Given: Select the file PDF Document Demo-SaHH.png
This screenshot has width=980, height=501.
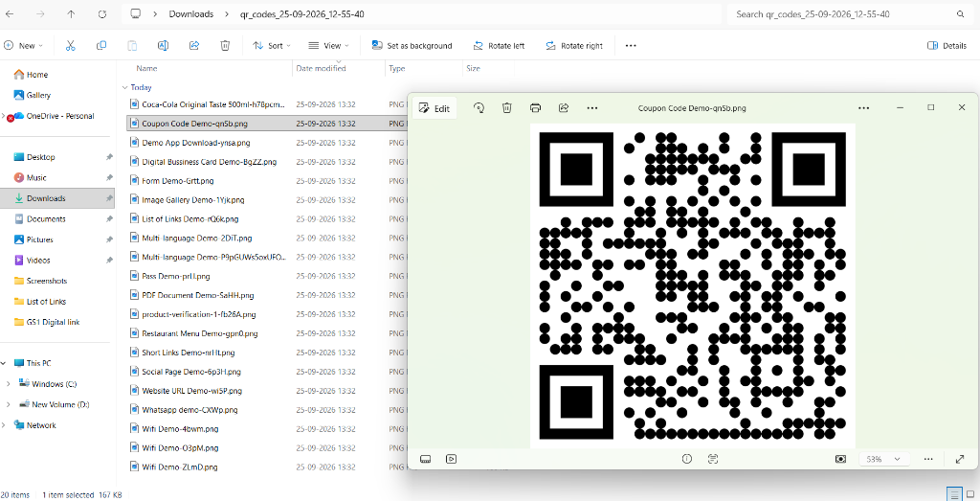Looking at the screenshot, I should point(197,295).
